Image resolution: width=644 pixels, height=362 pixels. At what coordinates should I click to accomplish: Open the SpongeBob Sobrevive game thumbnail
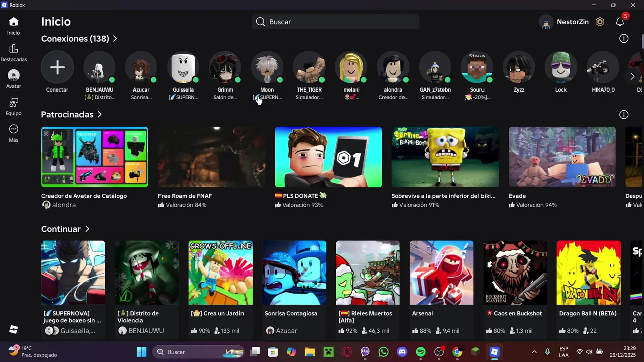point(445,157)
